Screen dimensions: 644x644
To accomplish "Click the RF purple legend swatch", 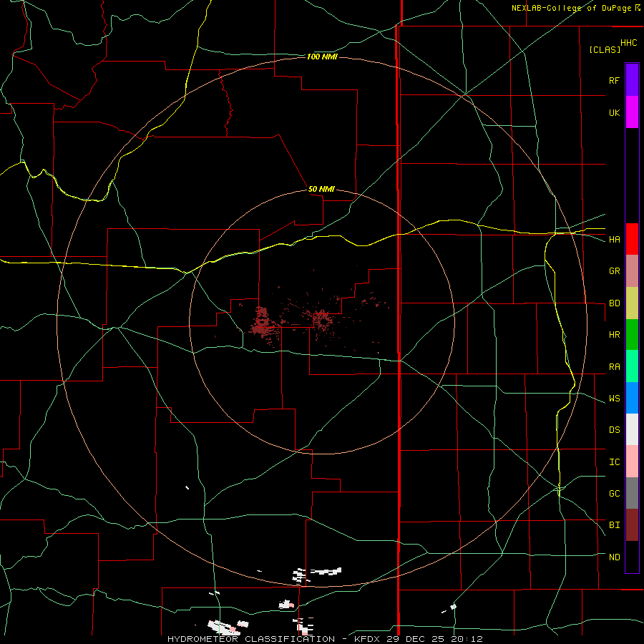I will coord(632,79).
